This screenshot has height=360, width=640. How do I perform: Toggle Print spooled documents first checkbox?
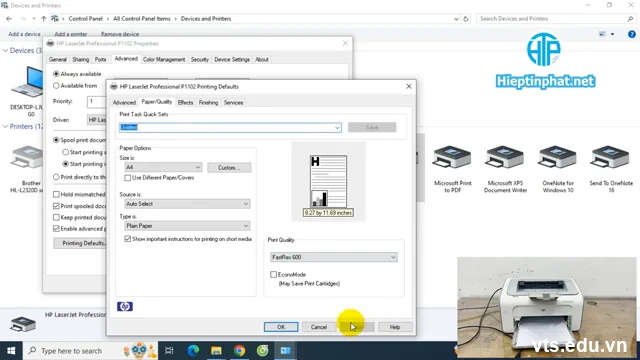(x=56, y=206)
